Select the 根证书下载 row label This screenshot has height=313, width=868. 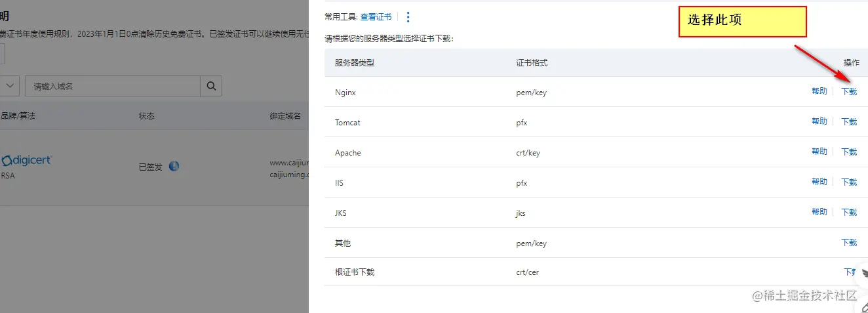pos(354,272)
